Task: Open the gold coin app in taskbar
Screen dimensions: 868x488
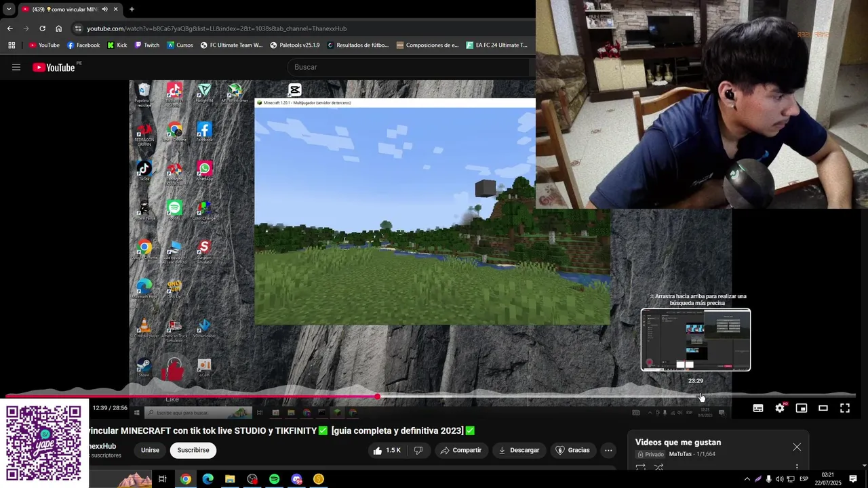Action: (x=319, y=479)
